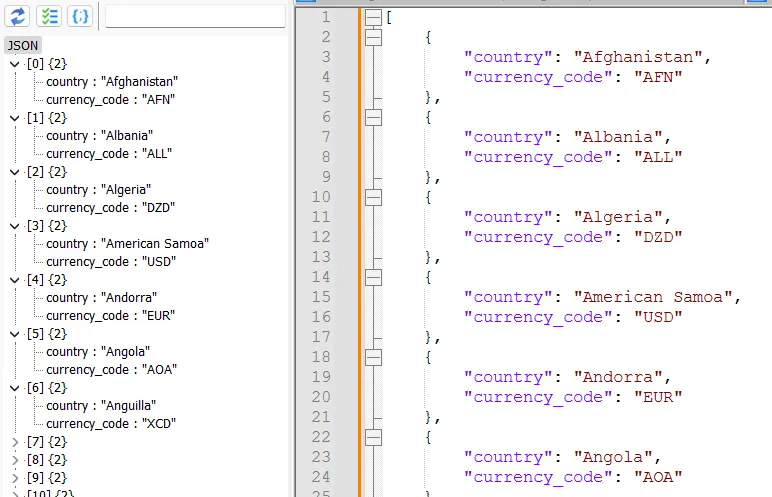Expand tree node [9]

14,478
